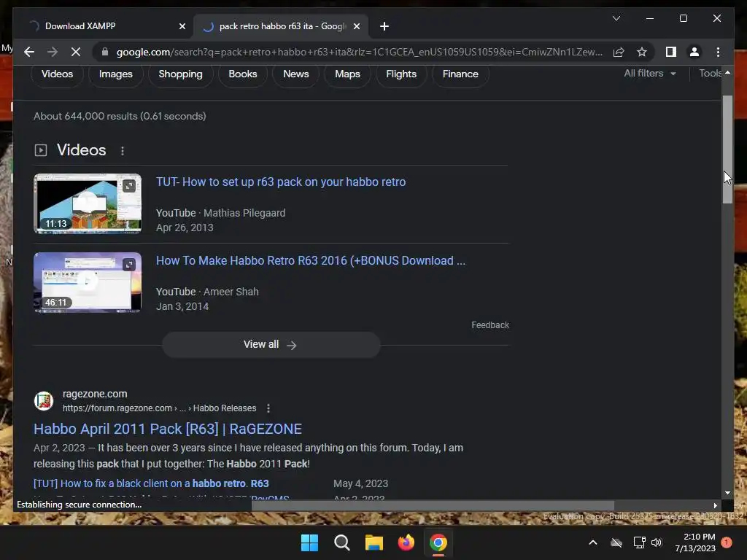
Task: Open TUT- How to set up r63 pack link
Action: (x=281, y=182)
